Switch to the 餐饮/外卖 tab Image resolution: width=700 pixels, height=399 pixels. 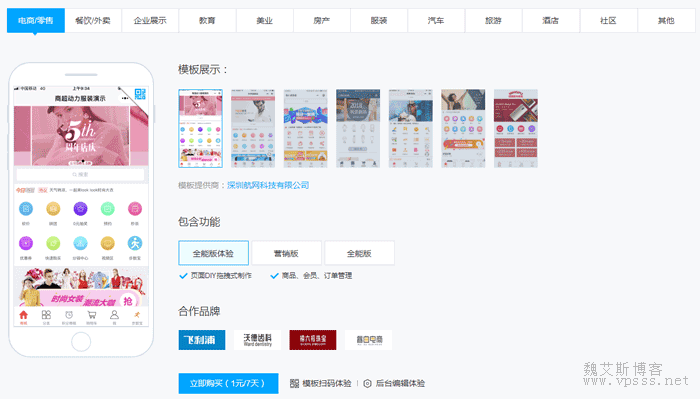[x=93, y=21]
